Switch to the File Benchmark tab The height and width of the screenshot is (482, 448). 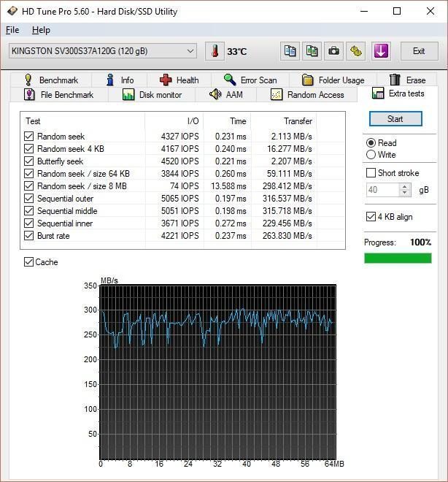click(59, 95)
